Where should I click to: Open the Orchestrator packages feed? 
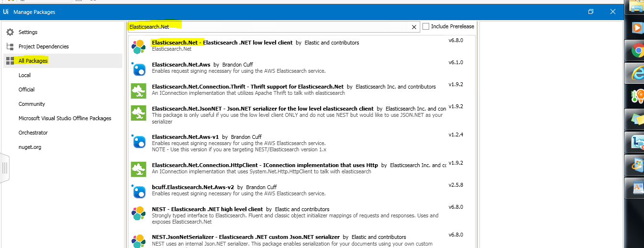(33, 133)
